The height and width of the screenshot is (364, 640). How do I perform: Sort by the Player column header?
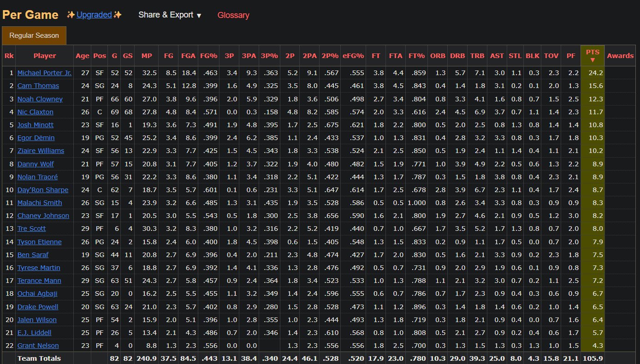pyautogui.click(x=45, y=56)
